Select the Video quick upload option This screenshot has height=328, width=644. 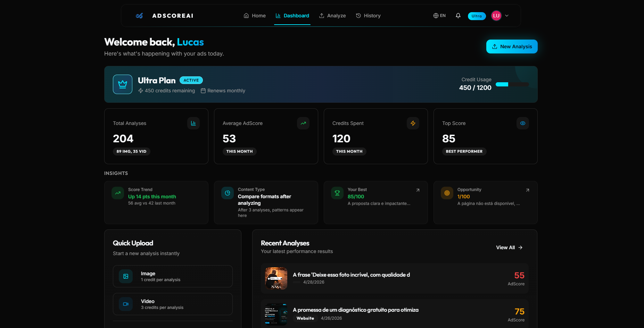point(173,304)
